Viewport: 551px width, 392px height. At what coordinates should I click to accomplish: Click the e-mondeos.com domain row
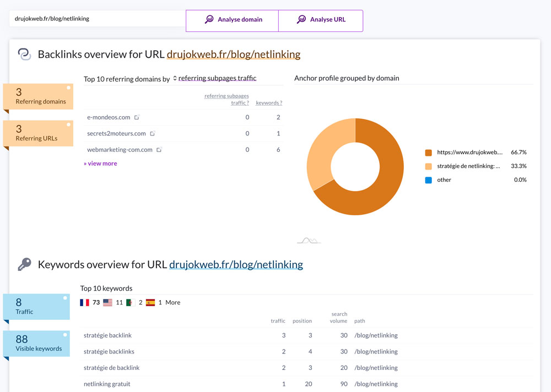point(183,117)
